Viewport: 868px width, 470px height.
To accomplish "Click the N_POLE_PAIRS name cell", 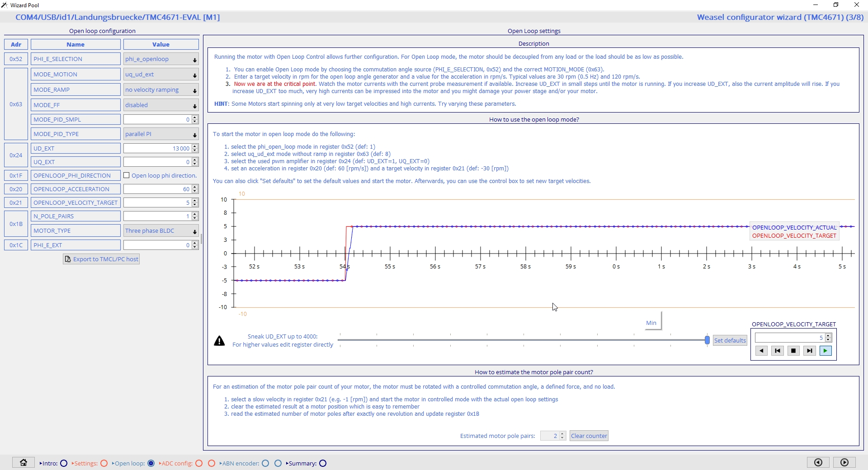I will coord(75,216).
